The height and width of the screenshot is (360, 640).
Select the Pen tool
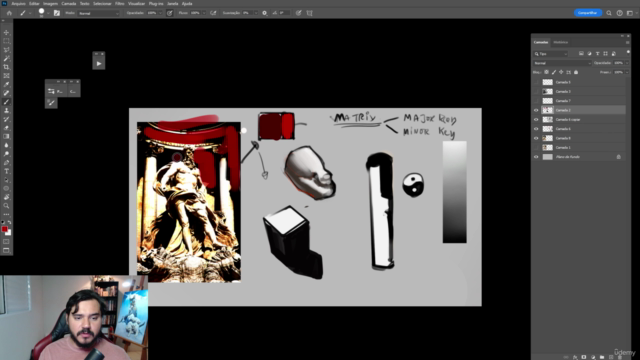click(x=6, y=162)
